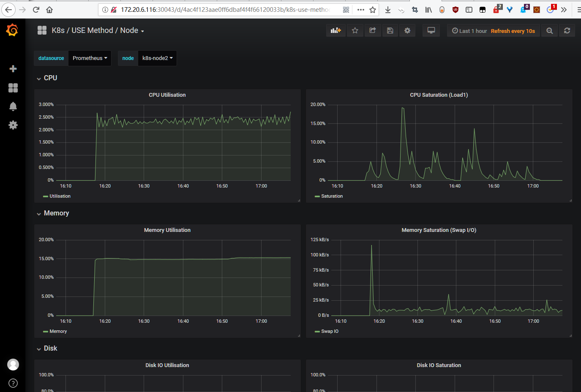581x392 pixels.
Task: Save the dashboard using the save icon
Action: pos(390,30)
